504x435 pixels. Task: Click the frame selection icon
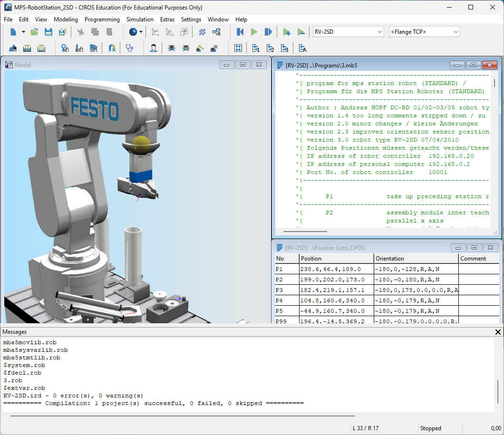(x=202, y=32)
